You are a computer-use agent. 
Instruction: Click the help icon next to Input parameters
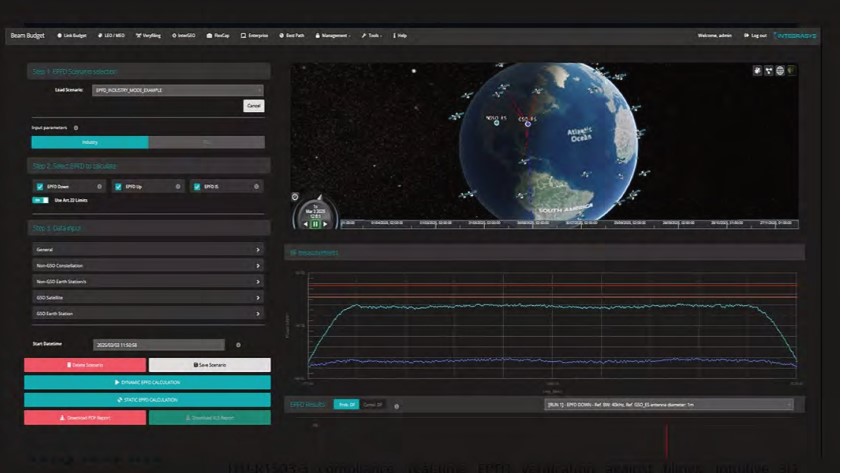click(x=76, y=128)
